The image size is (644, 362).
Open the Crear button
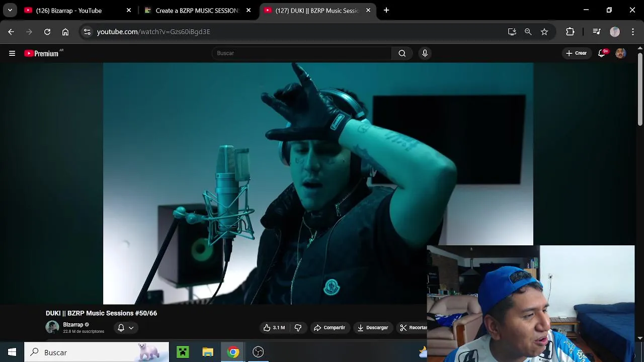coord(576,53)
